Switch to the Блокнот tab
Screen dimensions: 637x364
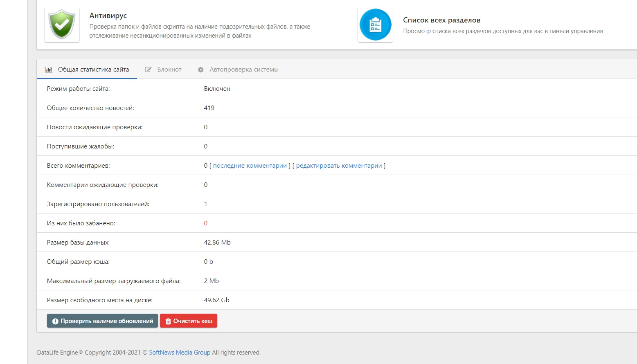pyautogui.click(x=163, y=70)
